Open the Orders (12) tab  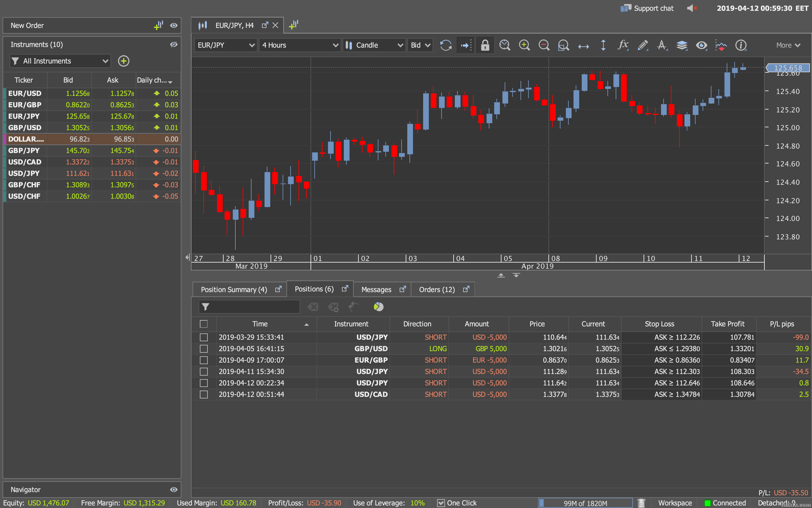point(442,289)
